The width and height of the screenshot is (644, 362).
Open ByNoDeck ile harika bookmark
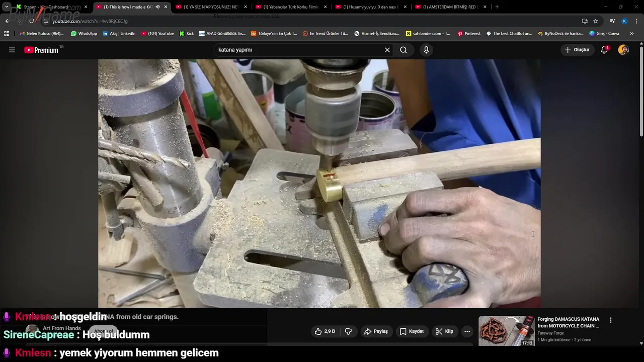point(560,34)
